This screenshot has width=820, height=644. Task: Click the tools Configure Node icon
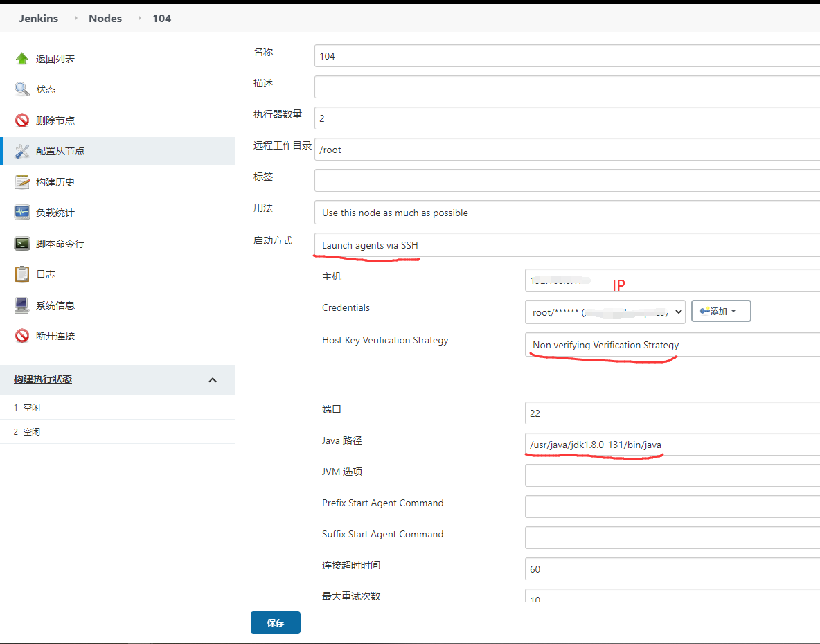pos(22,151)
